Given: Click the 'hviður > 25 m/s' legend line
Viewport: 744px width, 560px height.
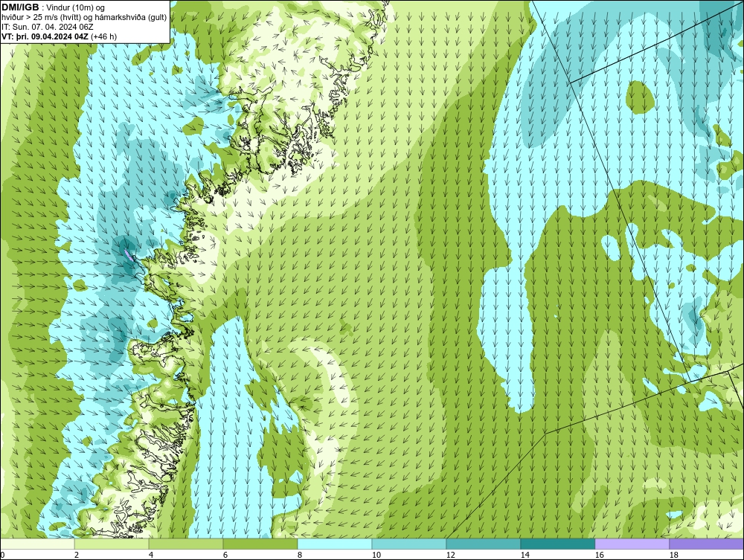Looking at the screenshot, I should (84, 17).
